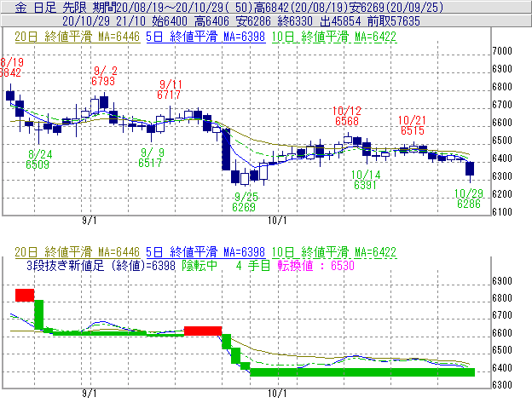Click the first red block in lower chart
Screen dimensions: 532x403
tap(25, 295)
